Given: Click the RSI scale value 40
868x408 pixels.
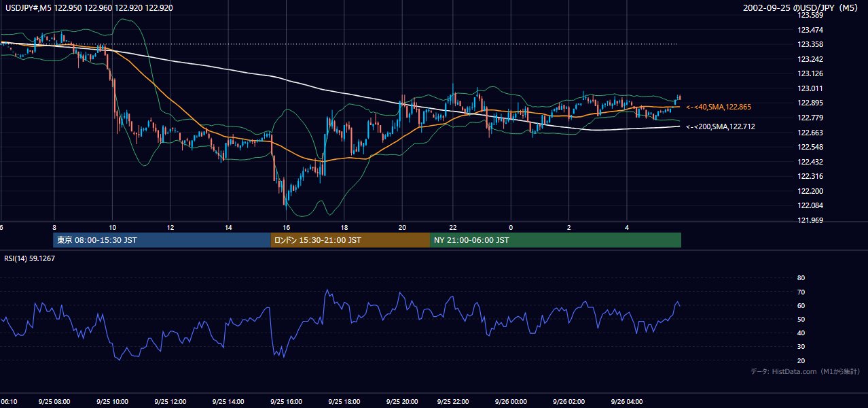Looking at the screenshot, I should pyautogui.click(x=801, y=333).
